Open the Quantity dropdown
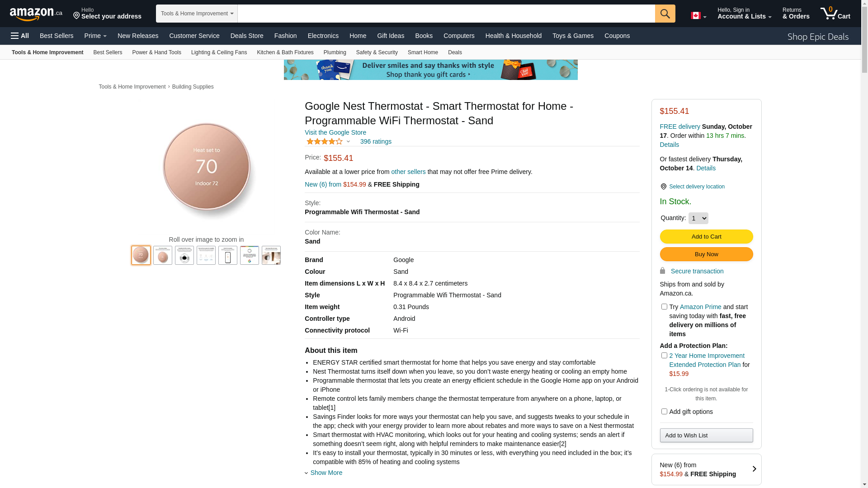Viewport: 868px width, 488px height. 698,218
